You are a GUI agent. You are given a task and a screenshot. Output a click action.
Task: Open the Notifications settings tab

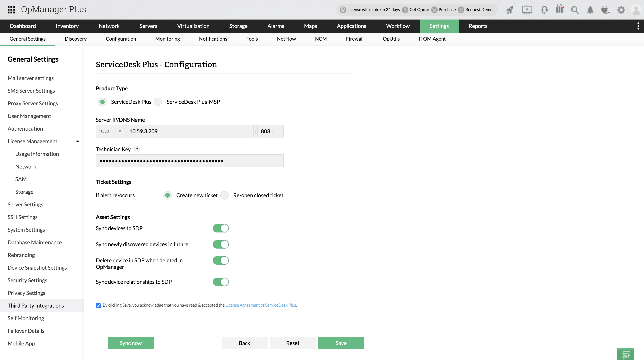tap(213, 39)
